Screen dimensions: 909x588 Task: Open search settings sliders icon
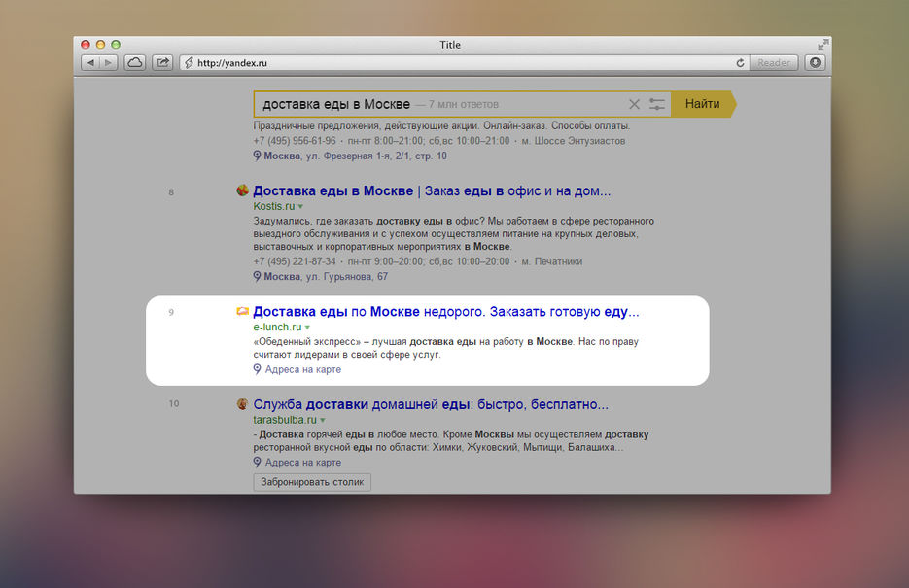tap(657, 104)
